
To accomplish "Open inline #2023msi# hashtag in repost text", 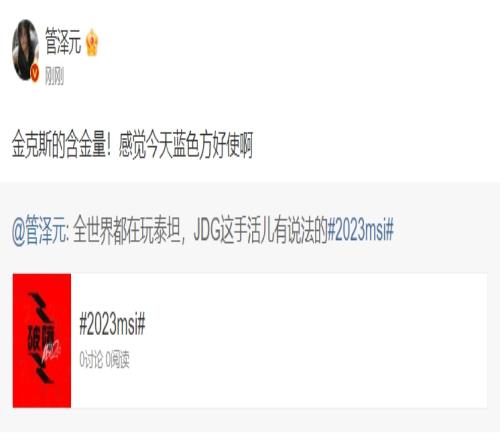I will click(360, 230).
